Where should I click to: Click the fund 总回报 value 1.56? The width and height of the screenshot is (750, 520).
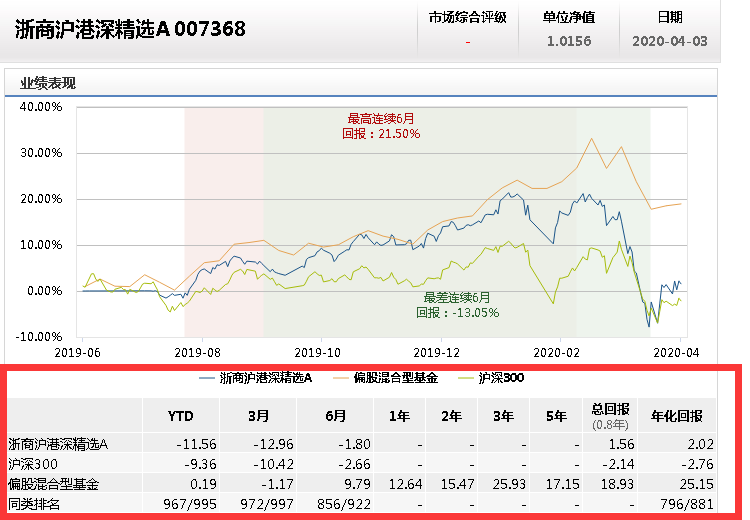coord(621,444)
